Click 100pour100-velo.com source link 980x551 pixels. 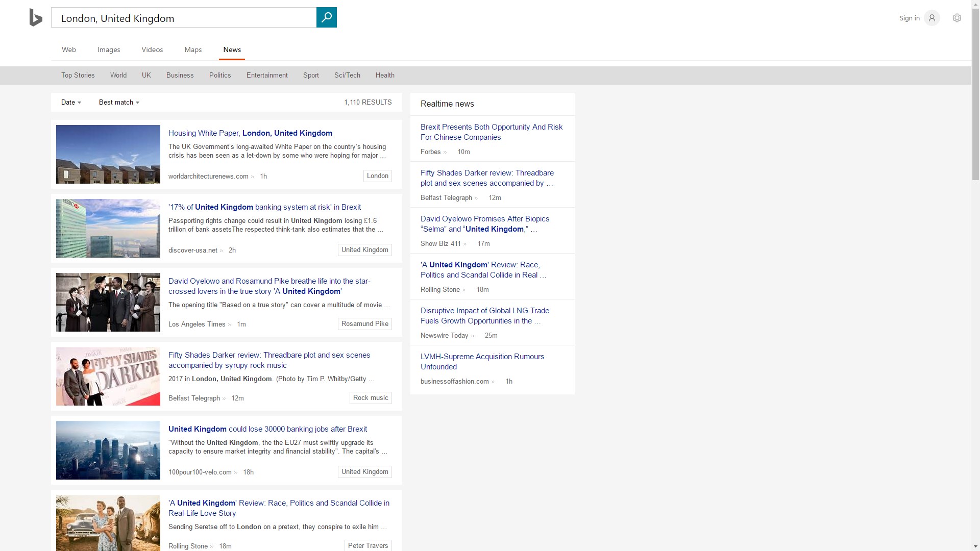pyautogui.click(x=200, y=472)
